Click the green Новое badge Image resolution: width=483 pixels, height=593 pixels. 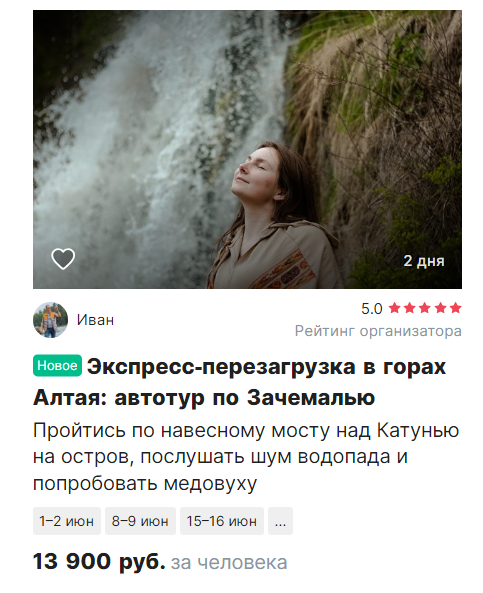[57, 365]
